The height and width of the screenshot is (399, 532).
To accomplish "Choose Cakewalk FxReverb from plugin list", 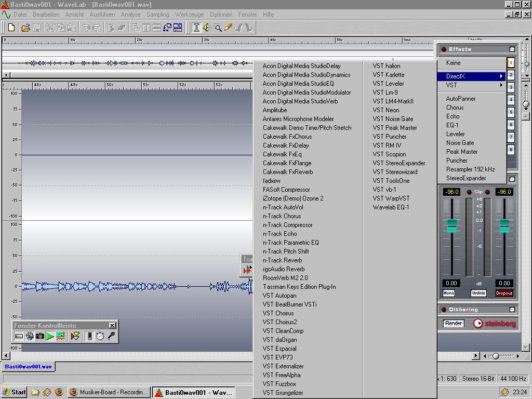I will [x=287, y=172].
